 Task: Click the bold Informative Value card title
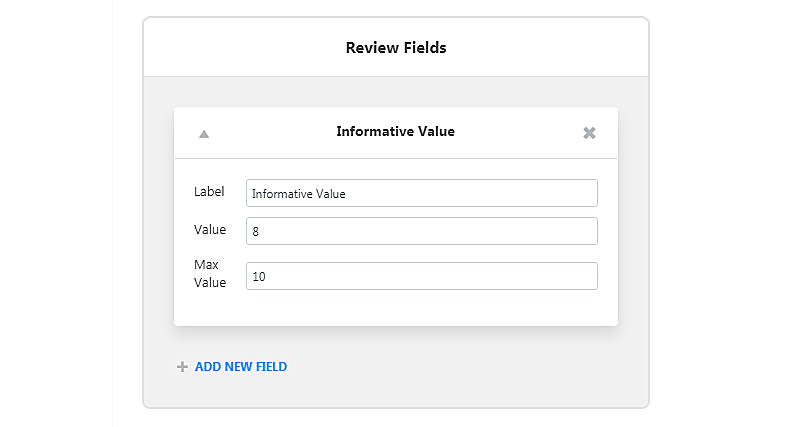[395, 131]
